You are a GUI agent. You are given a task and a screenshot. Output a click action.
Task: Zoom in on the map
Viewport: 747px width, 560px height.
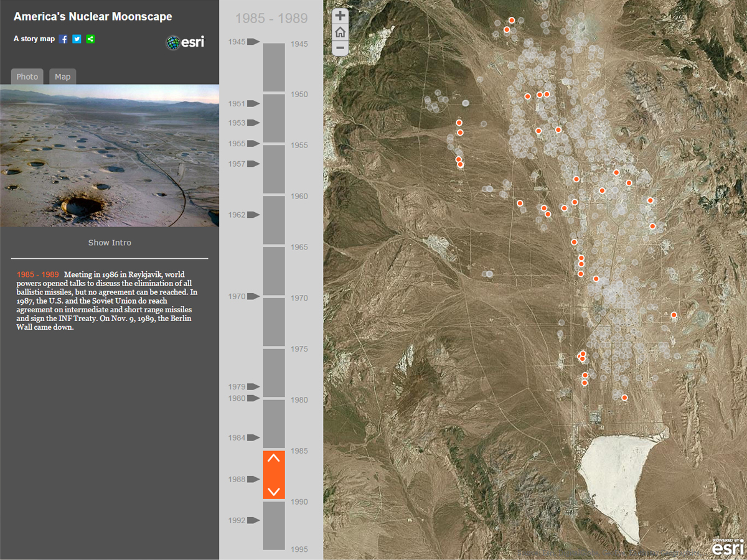point(341,17)
